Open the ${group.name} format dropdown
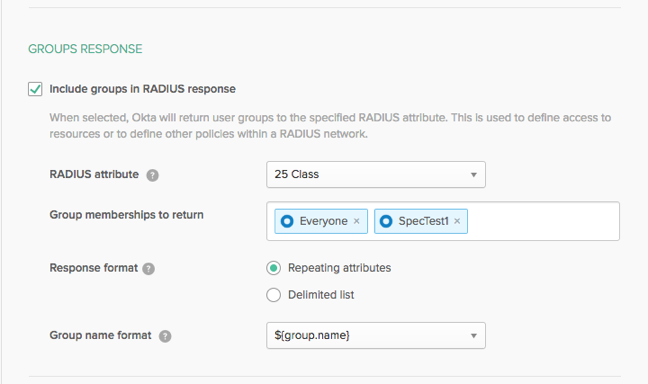648x384 pixels. [376, 336]
